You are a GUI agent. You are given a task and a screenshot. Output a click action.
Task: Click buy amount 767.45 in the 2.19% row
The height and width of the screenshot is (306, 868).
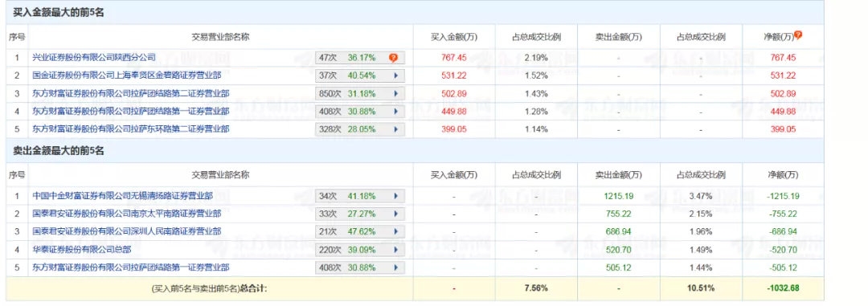[454, 58]
